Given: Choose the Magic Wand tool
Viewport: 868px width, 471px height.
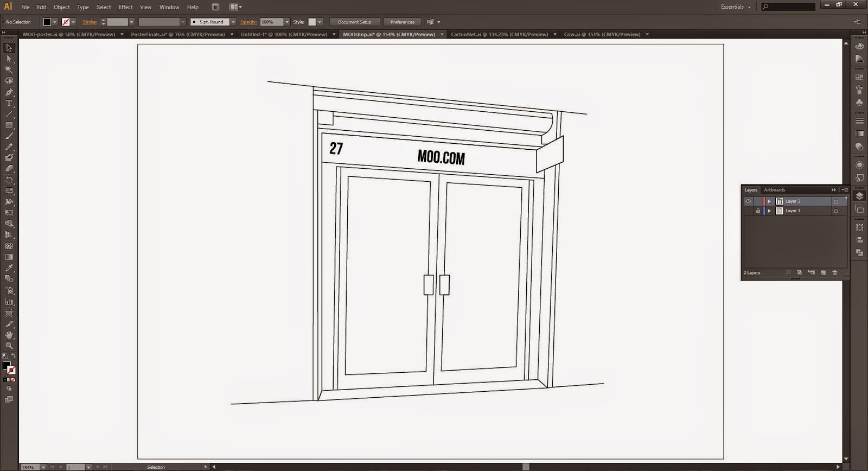Looking at the screenshot, I should click(x=9, y=69).
